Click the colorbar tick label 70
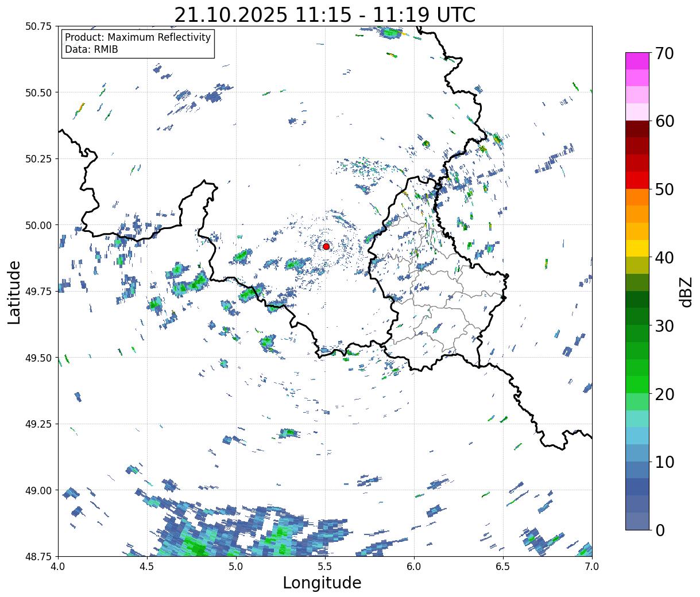The height and width of the screenshot is (597, 700). tap(664, 53)
